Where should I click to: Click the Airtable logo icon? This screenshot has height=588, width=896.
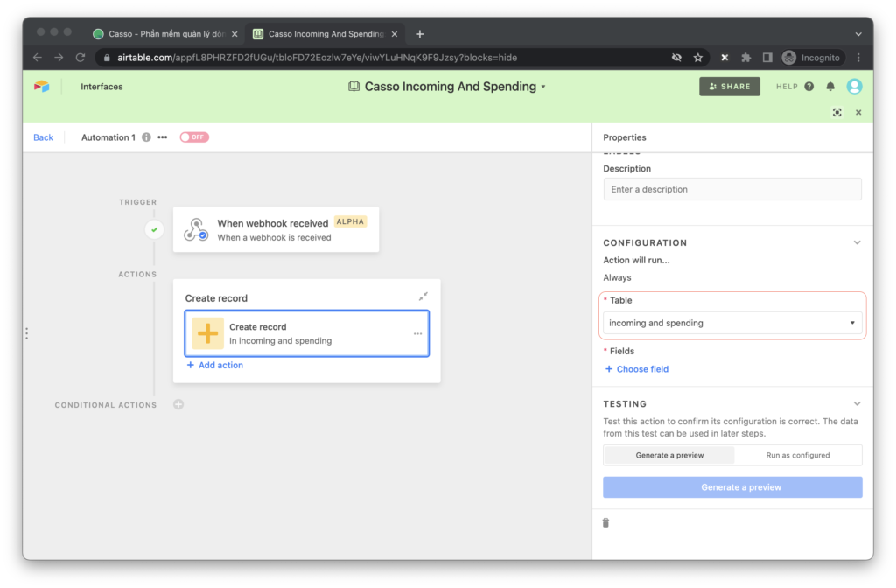[42, 87]
